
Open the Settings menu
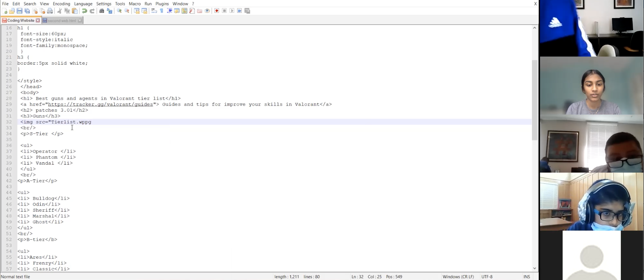[x=104, y=4]
